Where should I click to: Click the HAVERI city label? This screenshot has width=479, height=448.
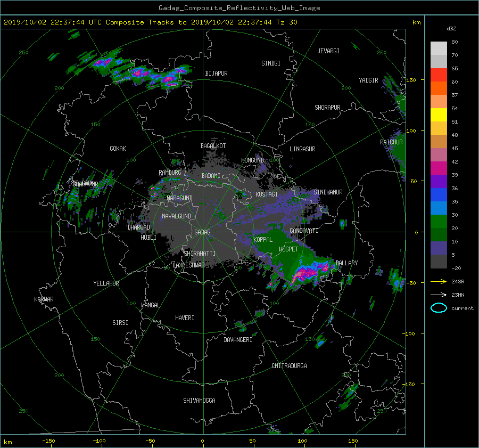(x=185, y=318)
